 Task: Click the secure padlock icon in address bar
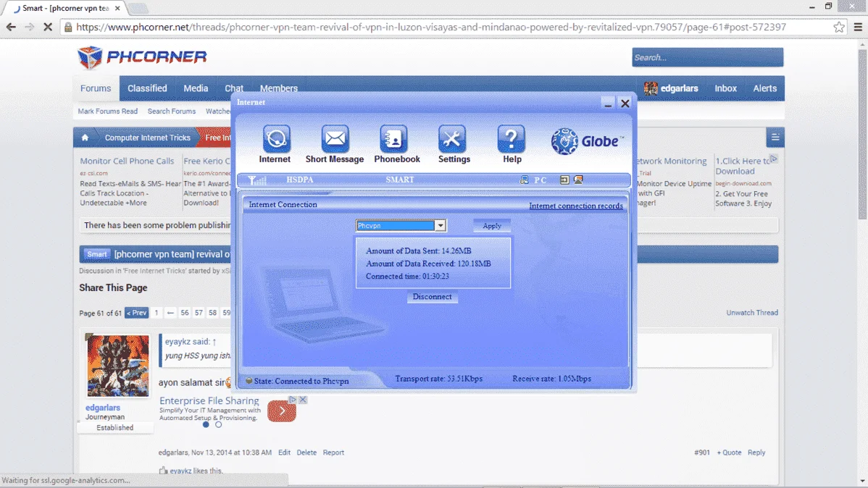click(68, 27)
